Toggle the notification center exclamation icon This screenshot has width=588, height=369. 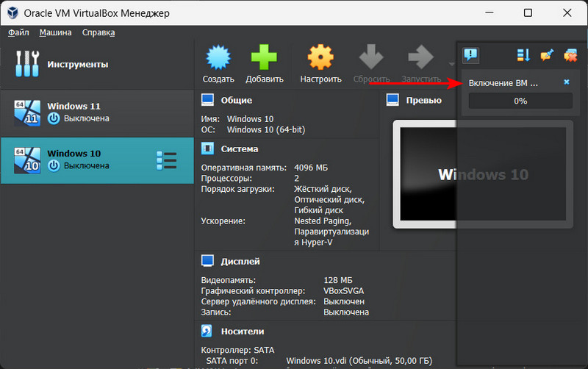pos(470,56)
